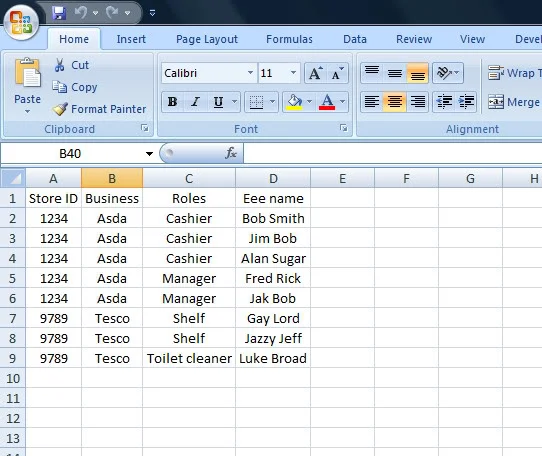The image size is (542, 456).
Task: Copy the selected cells
Action: pyautogui.click(x=75, y=87)
